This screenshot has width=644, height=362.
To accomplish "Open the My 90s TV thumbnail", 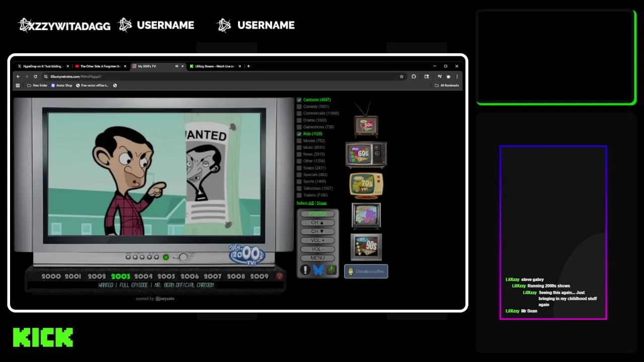I will 366,247.
